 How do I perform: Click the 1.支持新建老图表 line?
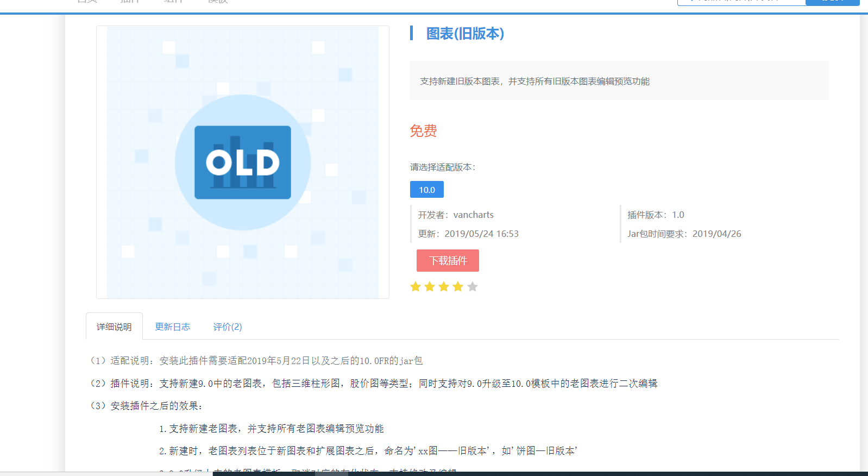[x=272, y=428]
